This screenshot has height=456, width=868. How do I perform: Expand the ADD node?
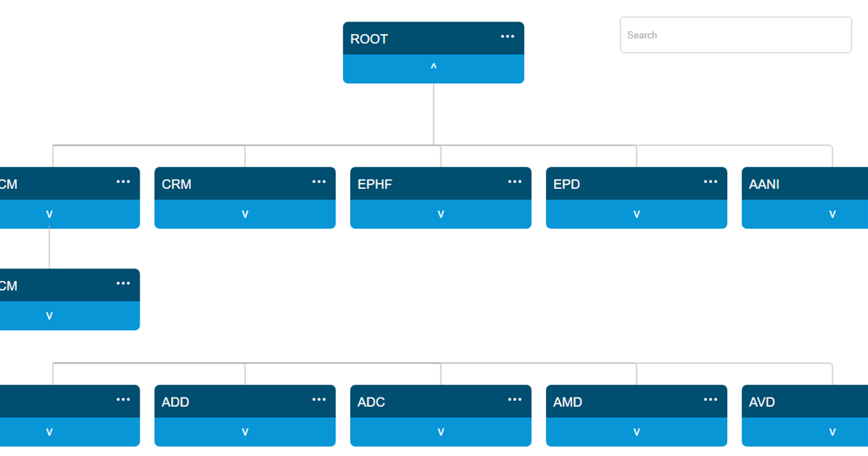pyautogui.click(x=245, y=432)
